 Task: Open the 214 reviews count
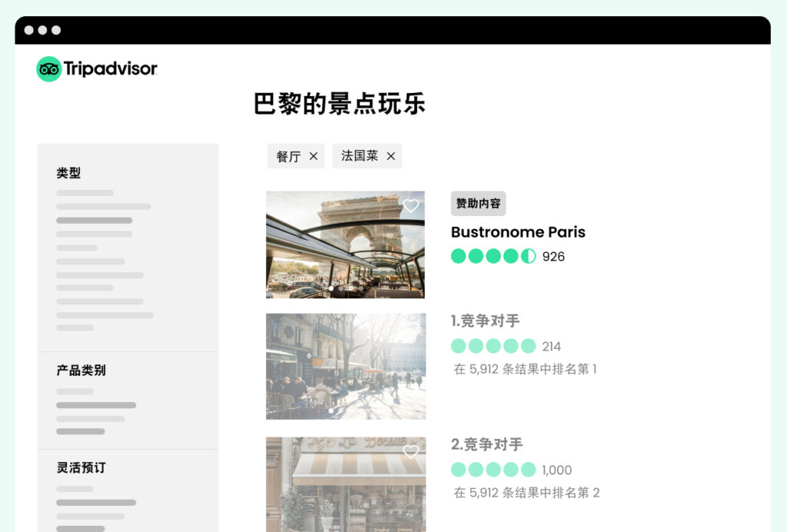click(551, 346)
